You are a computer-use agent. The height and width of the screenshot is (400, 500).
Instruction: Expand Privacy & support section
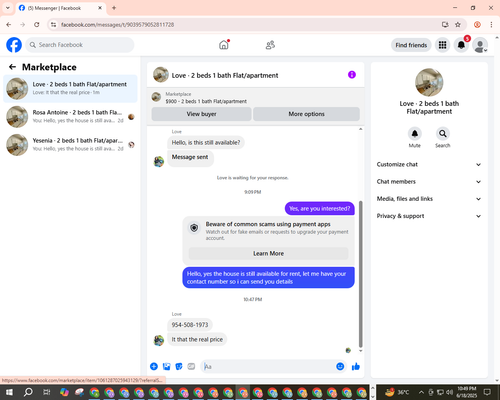coord(429,216)
